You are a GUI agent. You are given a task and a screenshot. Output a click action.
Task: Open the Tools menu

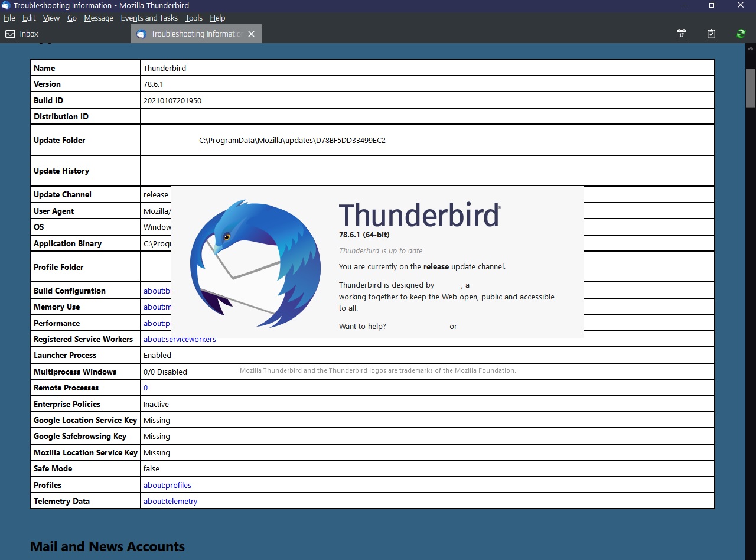[x=194, y=18]
